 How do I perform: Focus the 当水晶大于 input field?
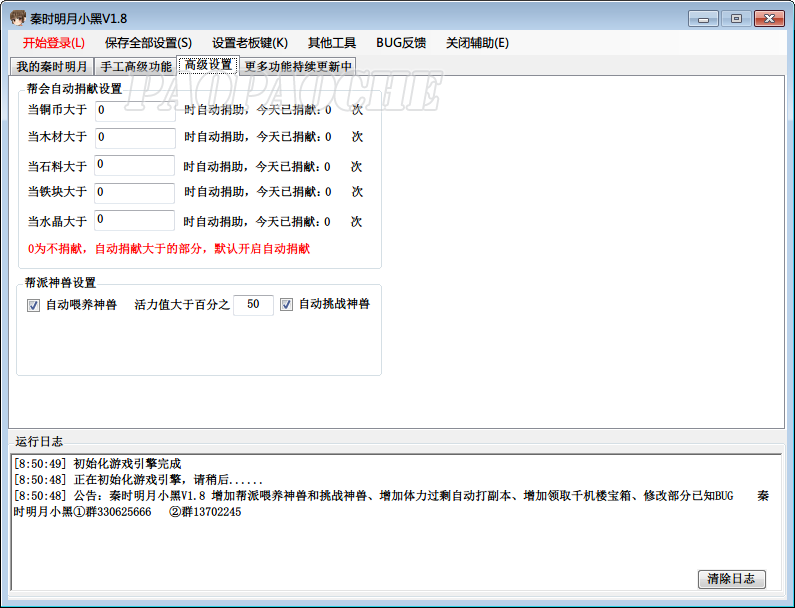coord(134,220)
